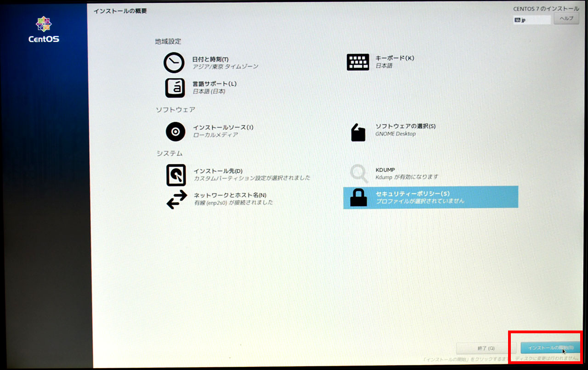
Task: Click the security policy padlock icon
Action: coord(358,197)
